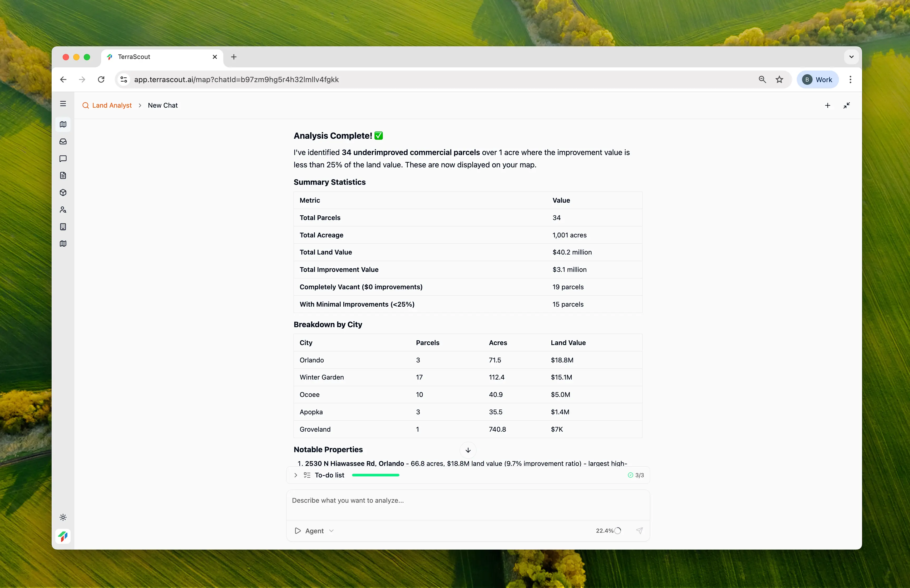Toggle the light/dark theme sun icon
Viewport: 910px width, 588px height.
click(63, 517)
